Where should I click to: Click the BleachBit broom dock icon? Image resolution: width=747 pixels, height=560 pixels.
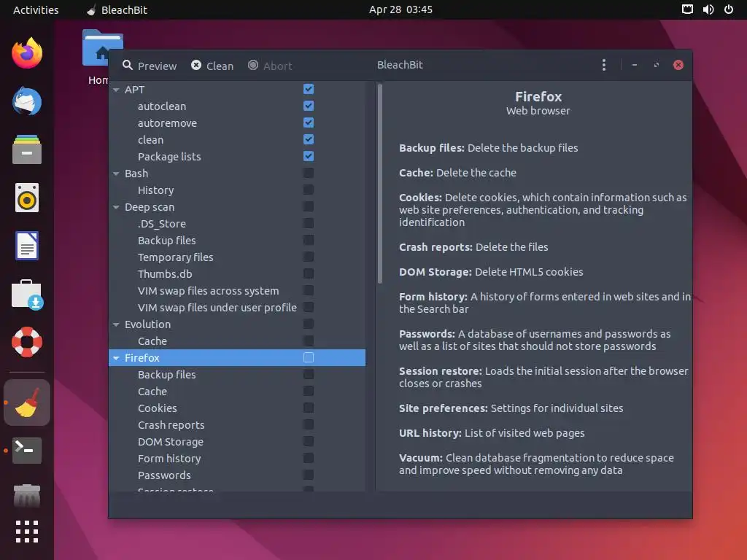tap(27, 402)
